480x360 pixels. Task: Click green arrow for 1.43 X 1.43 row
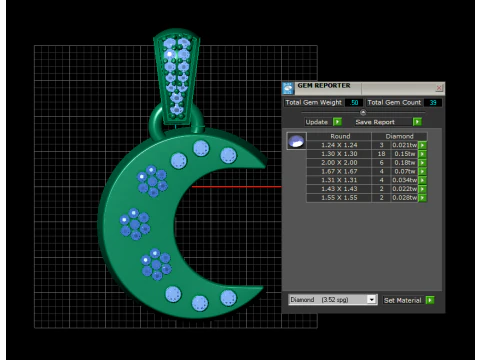coord(422,189)
